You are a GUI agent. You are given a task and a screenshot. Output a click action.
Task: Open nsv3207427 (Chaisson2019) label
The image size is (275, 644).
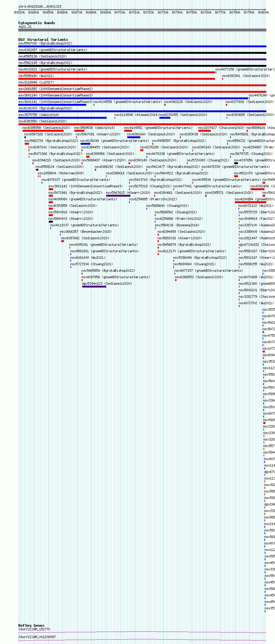point(221,128)
